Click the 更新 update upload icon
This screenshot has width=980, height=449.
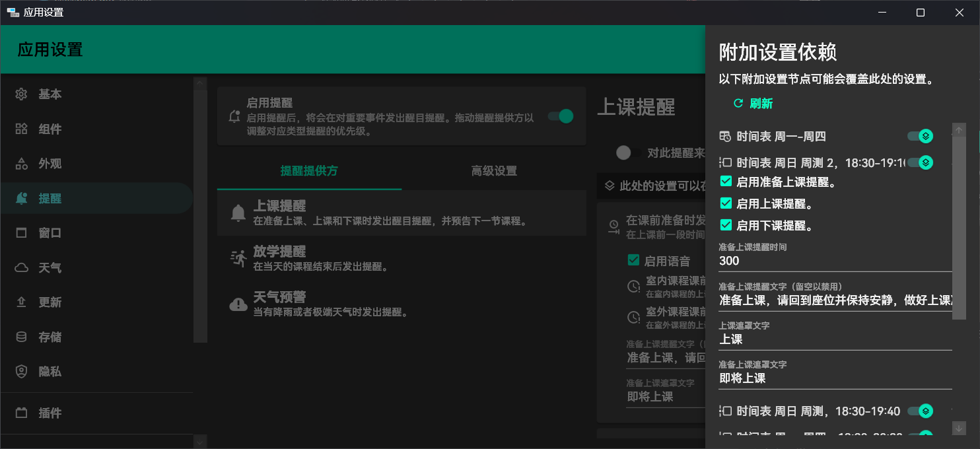coord(22,302)
